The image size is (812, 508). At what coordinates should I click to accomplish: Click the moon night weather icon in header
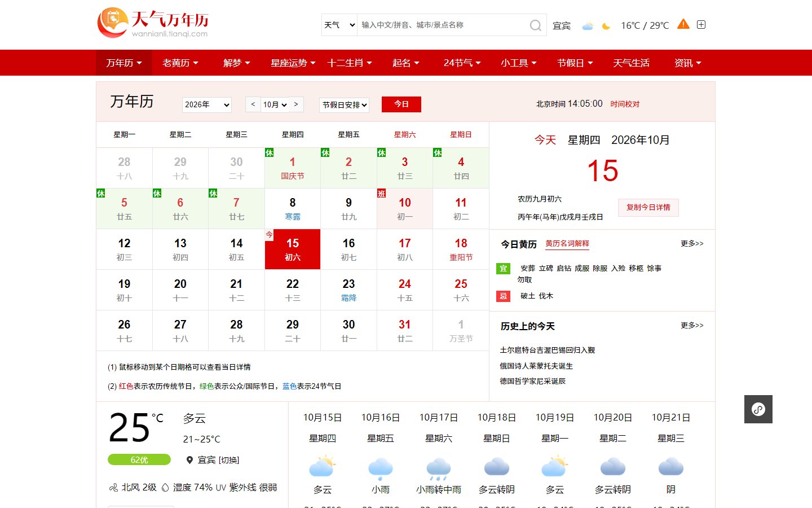606,26
